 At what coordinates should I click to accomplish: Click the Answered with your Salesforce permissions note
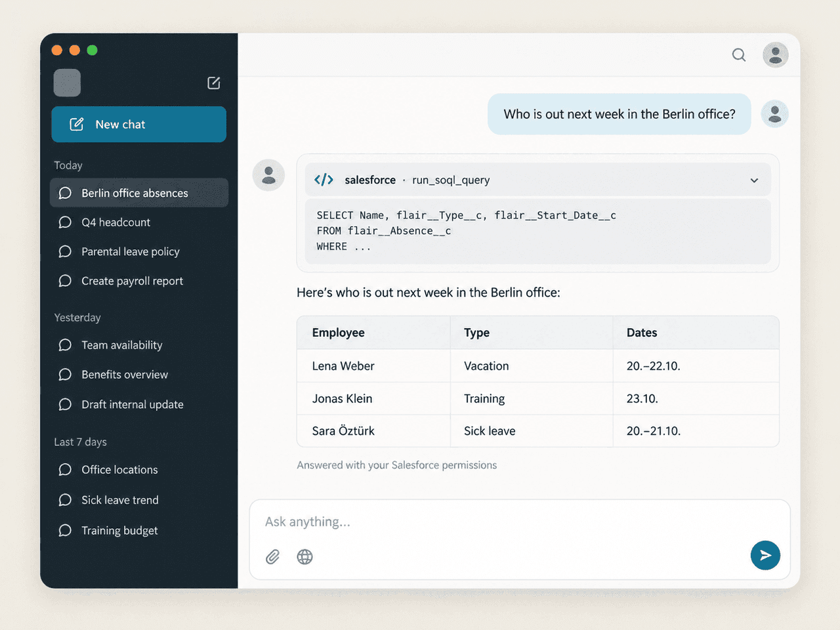pos(397,465)
